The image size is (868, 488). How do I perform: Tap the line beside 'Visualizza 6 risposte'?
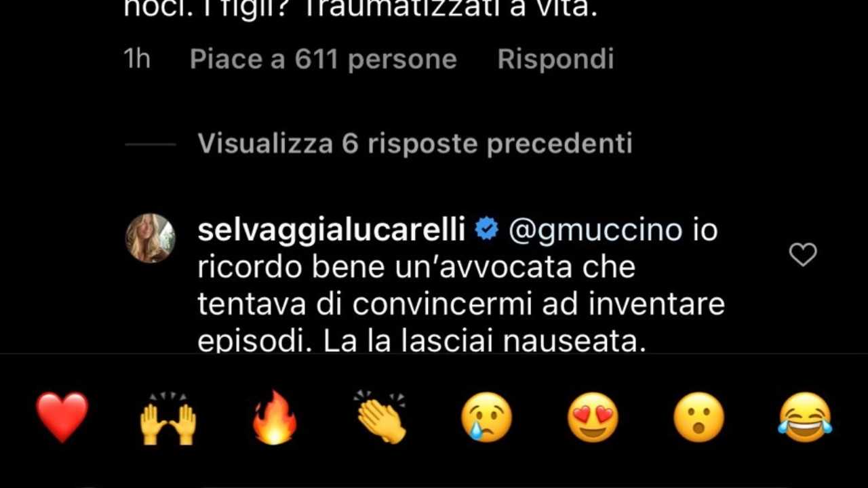[151, 144]
